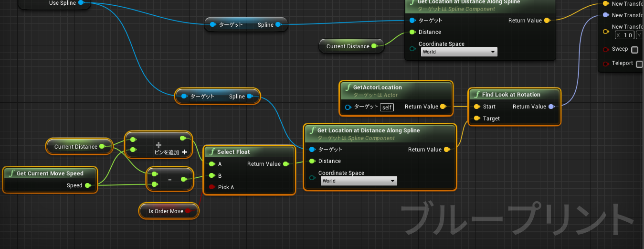The image size is (644, 249).
Task: Click the Is Order Move boolean output pin
Action: point(188,211)
